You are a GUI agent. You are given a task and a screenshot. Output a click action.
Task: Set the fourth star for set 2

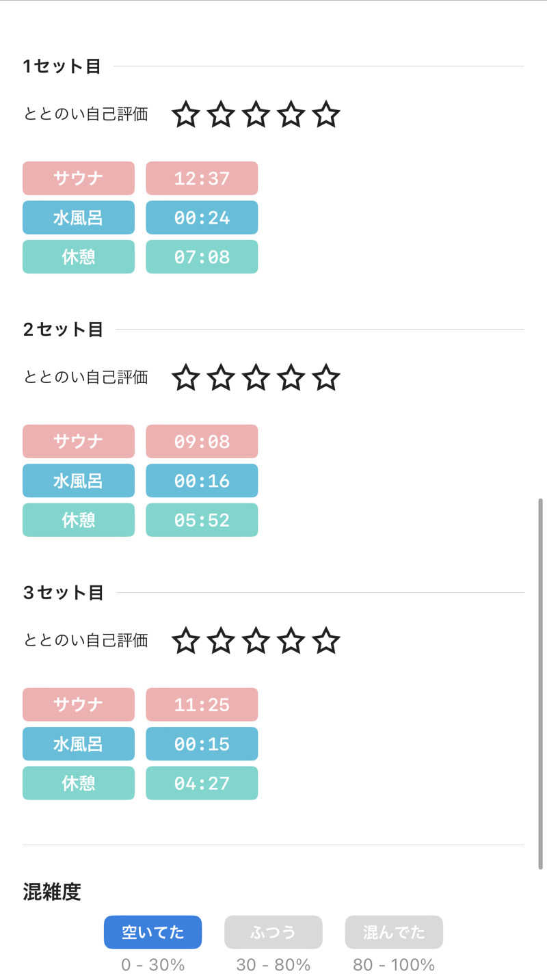(291, 378)
